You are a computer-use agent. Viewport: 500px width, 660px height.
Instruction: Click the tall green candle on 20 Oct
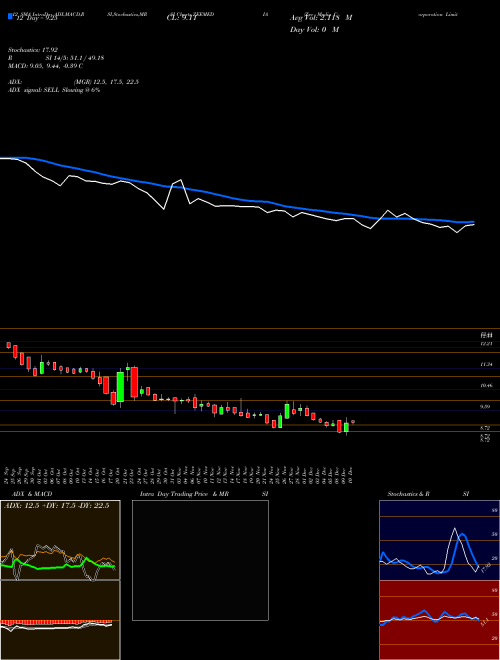[120, 386]
